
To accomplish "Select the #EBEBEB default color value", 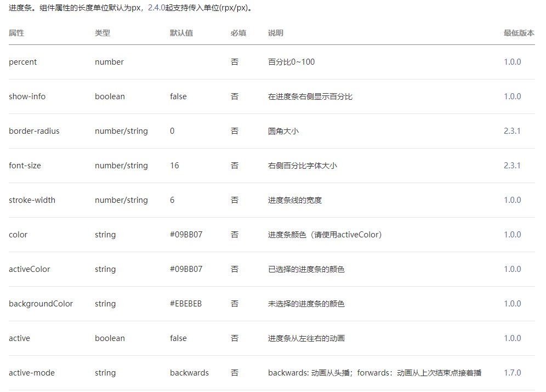I will [186, 303].
